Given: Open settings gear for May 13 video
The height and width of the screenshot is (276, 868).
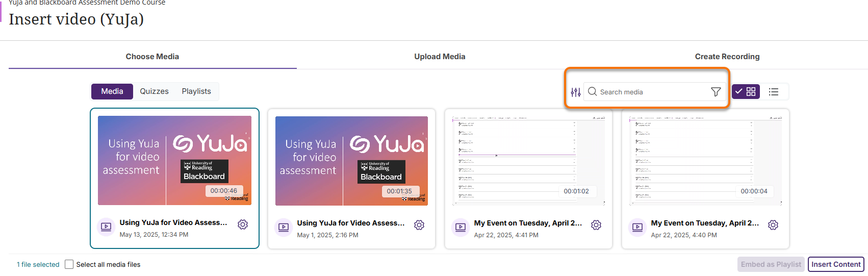Looking at the screenshot, I should coord(243,224).
